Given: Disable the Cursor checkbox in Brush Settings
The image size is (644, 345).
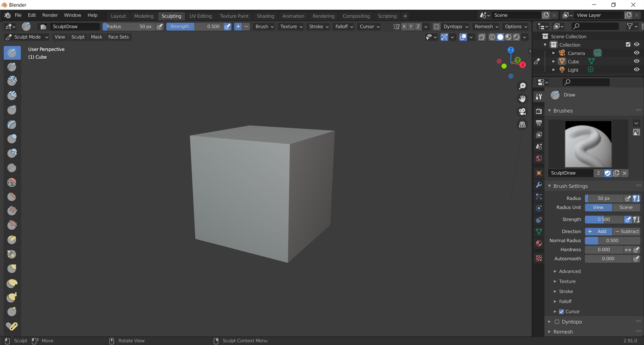Looking at the screenshot, I should [561, 312].
